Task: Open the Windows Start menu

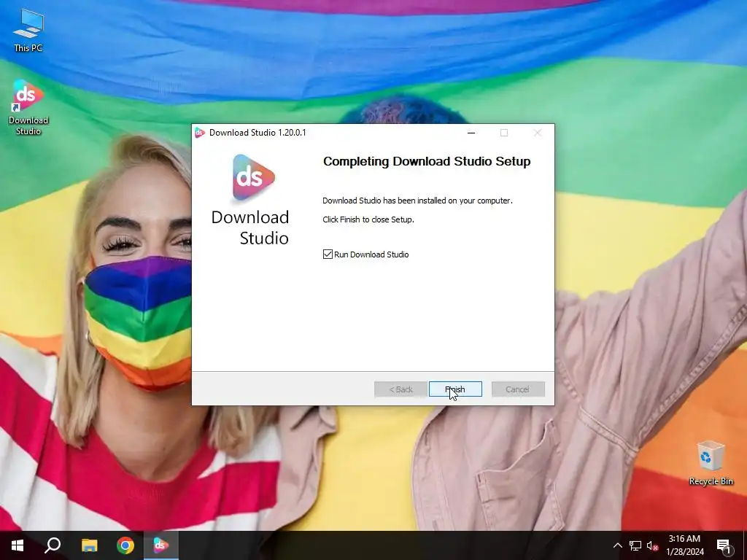Action: (18, 545)
